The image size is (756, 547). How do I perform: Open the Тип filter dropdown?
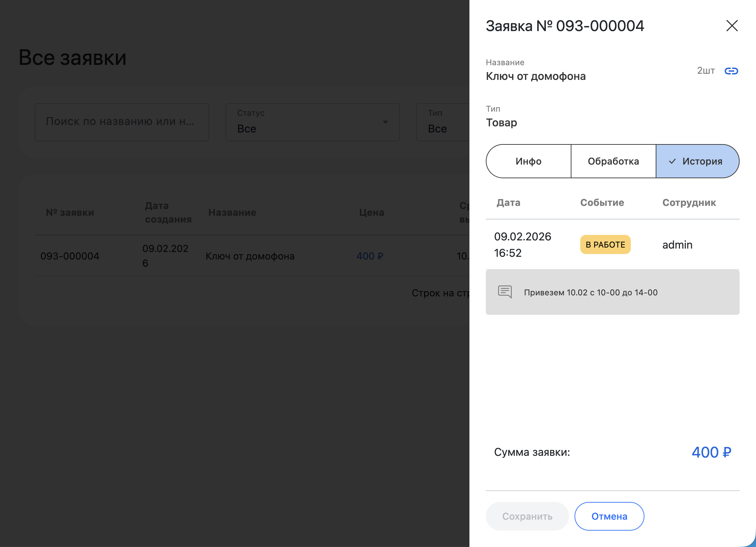444,122
